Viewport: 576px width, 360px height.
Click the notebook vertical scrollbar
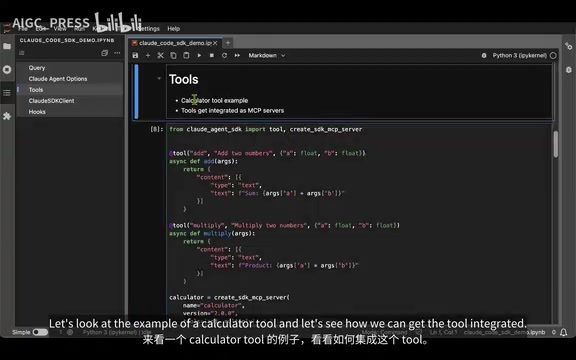click(555, 144)
